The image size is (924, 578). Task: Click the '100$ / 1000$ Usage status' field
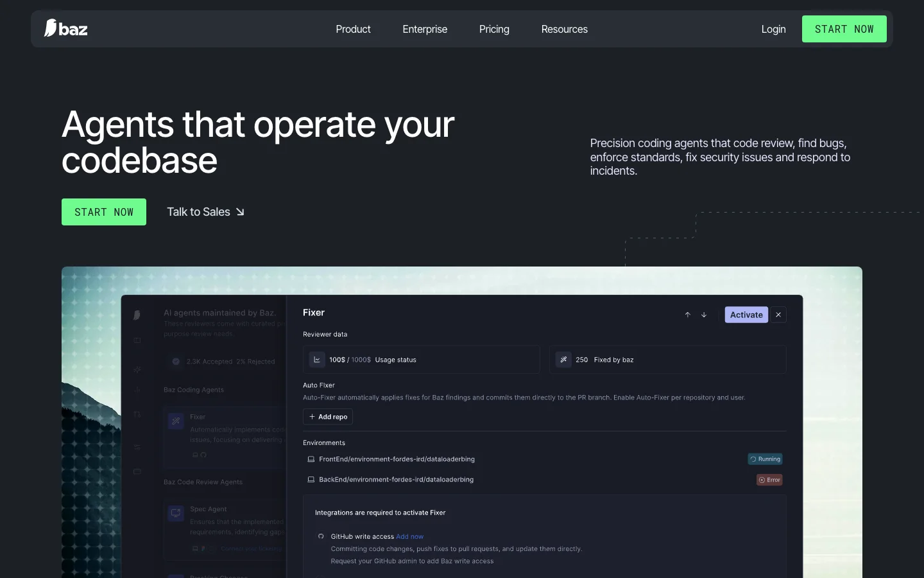click(422, 360)
